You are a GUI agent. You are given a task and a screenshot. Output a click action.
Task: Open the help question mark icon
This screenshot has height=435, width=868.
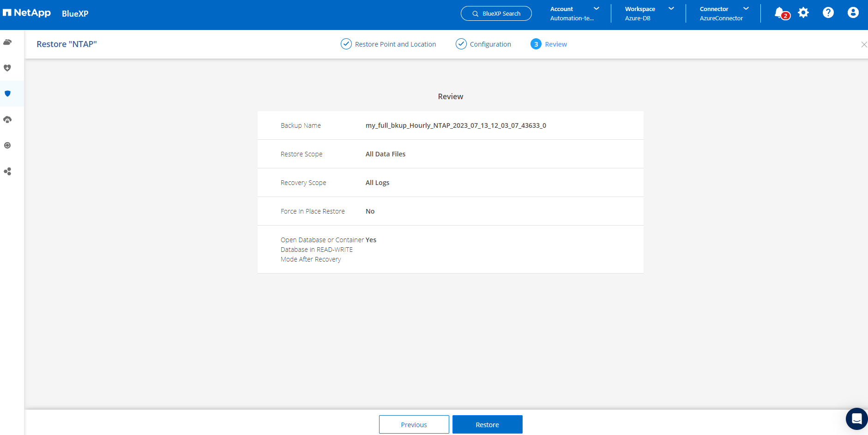(x=828, y=13)
